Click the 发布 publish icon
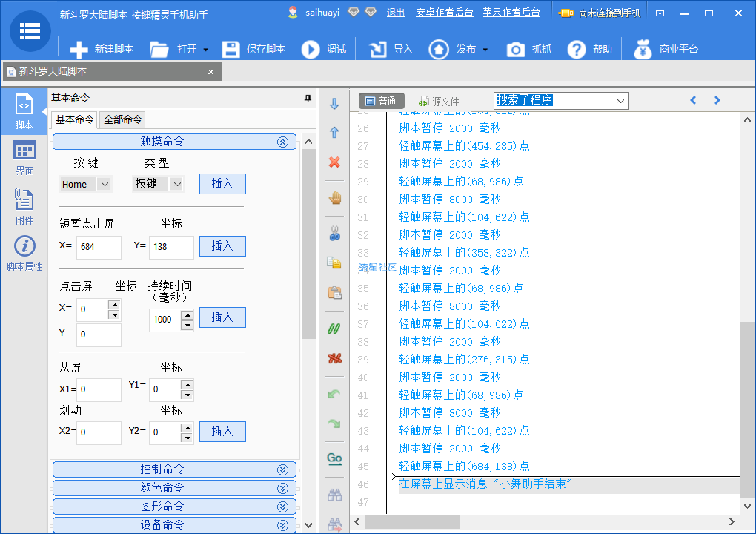This screenshot has width=756, height=534. click(439, 49)
